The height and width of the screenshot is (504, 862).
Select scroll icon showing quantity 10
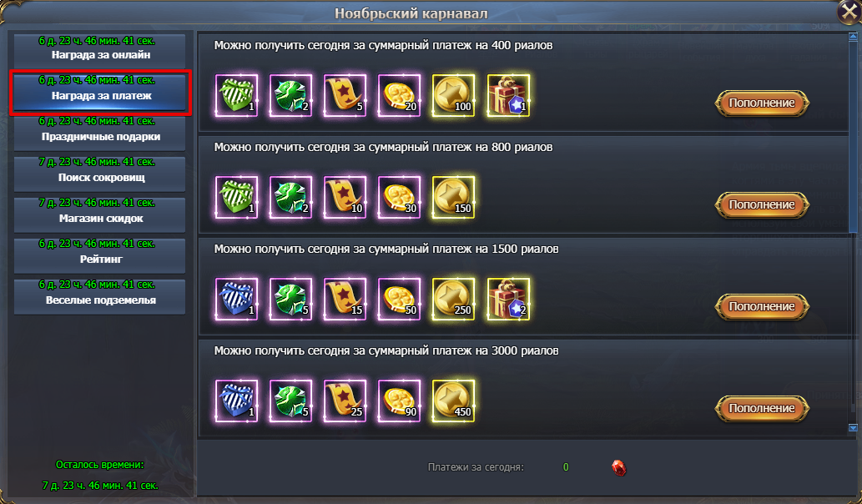[345, 197]
